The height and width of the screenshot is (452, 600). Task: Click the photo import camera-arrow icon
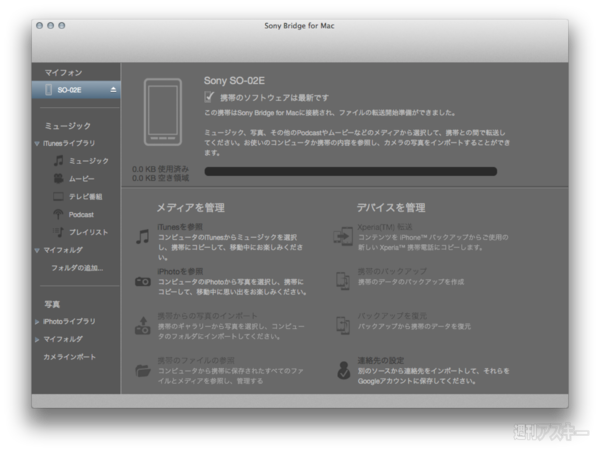[143, 326]
